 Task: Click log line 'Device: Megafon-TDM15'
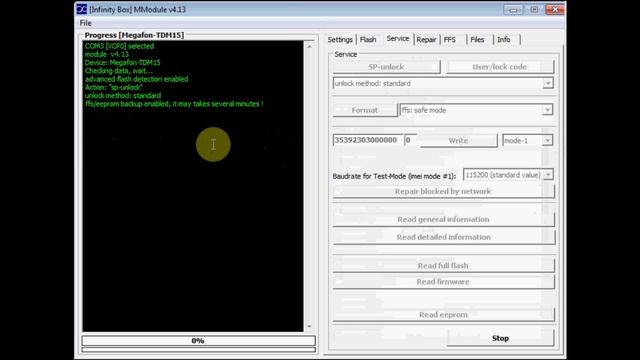(122, 62)
